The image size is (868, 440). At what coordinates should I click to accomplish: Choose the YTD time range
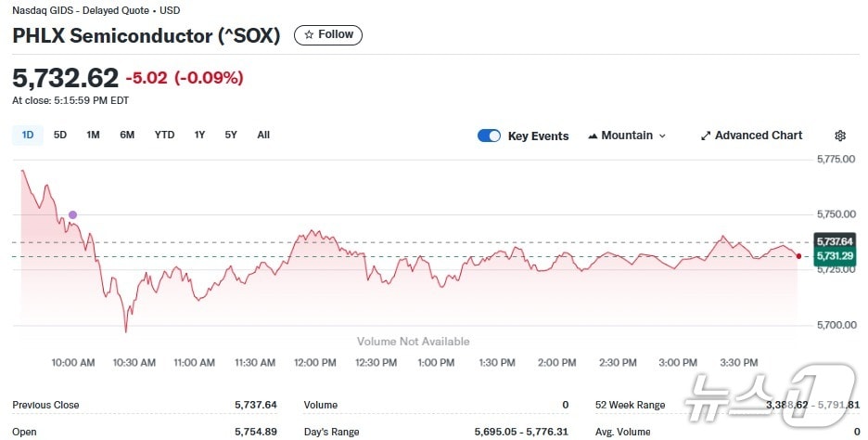164,135
